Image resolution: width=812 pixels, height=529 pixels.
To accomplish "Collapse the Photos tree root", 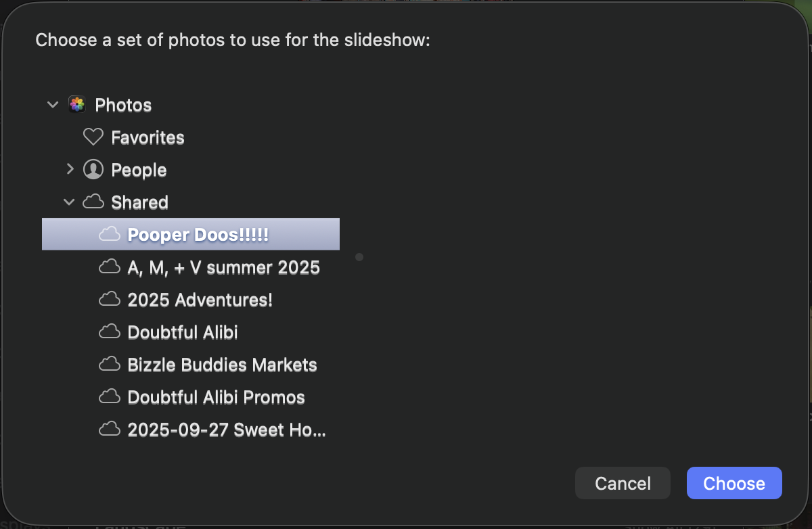I will click(x=53, y=105).
